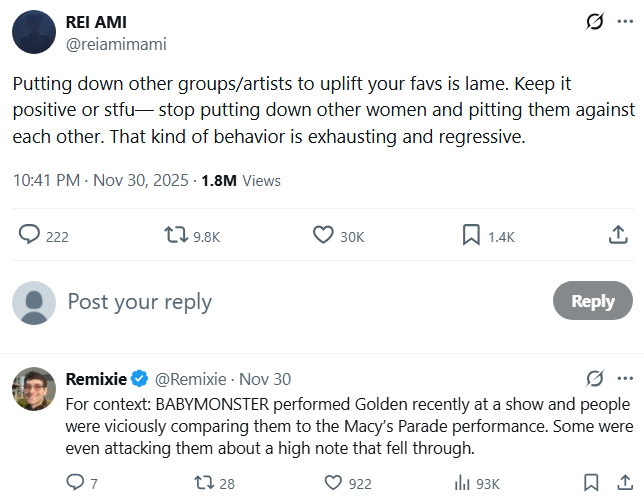Open more options on Remixie's reply
The width and height of the screenshot is (644, 497).
[x=624, y=379]
